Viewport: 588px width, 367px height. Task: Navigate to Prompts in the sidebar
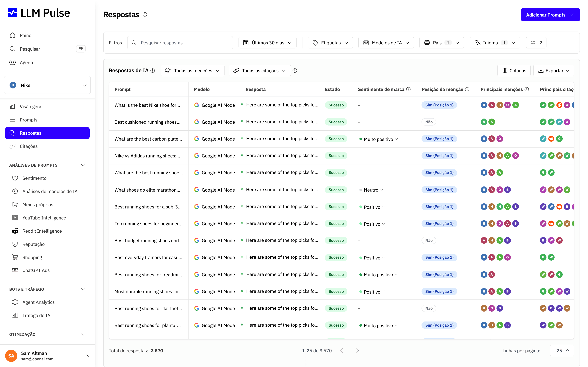[28, 120]
